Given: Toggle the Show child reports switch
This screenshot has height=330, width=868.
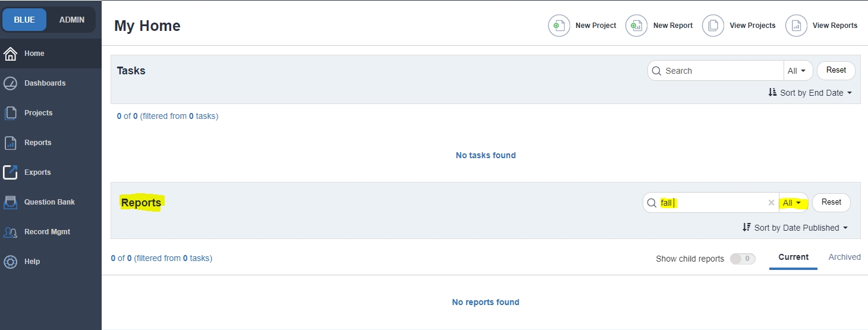Looking at the screenshot, I should [743, 259].
